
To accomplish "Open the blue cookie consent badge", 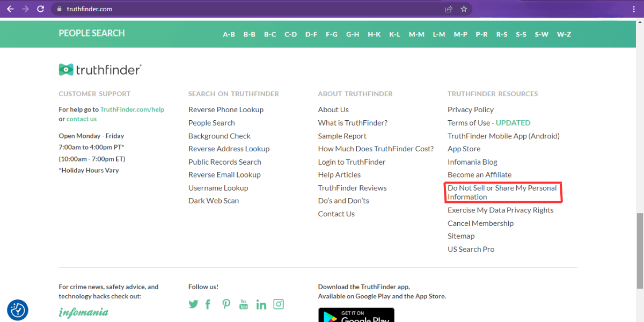I will [x=18, y=310].
